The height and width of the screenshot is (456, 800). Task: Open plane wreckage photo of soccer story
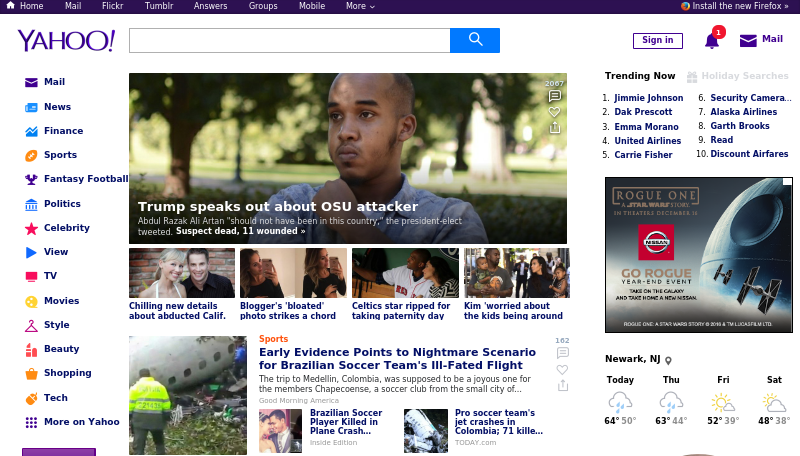tap(188, 395)
